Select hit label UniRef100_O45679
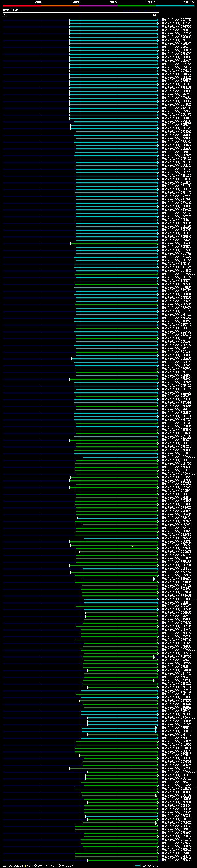The width and height of the screenshot is (197, 868). (x=176, y=440)
